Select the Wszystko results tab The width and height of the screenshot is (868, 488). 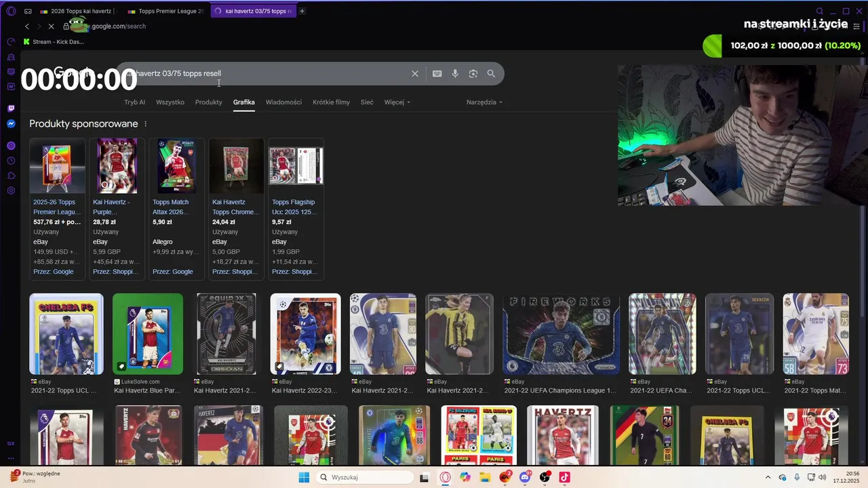pyautogui.click(x=170, y=102)
